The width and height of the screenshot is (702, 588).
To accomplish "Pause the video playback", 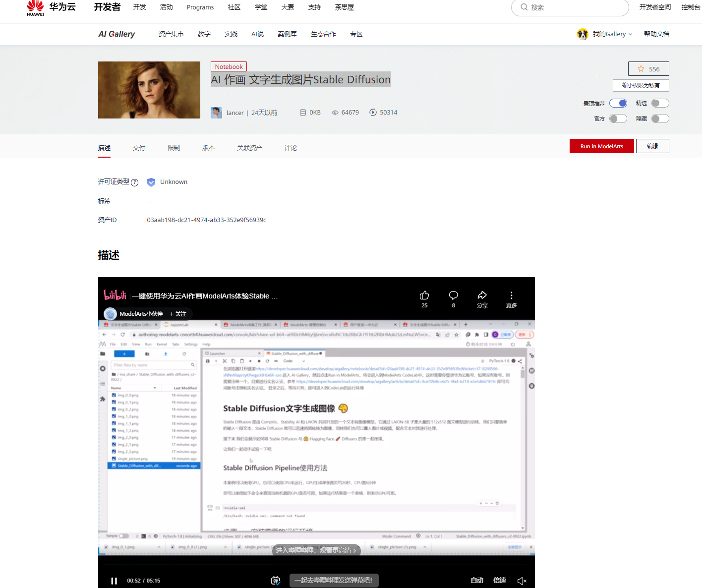I will (114, 581).
